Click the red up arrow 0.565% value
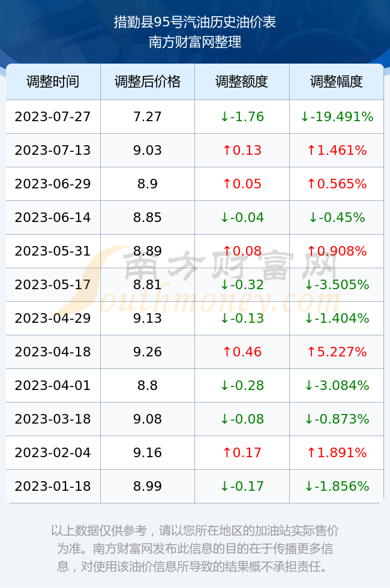This screenshot has height=588, width=390. [337, 184]
